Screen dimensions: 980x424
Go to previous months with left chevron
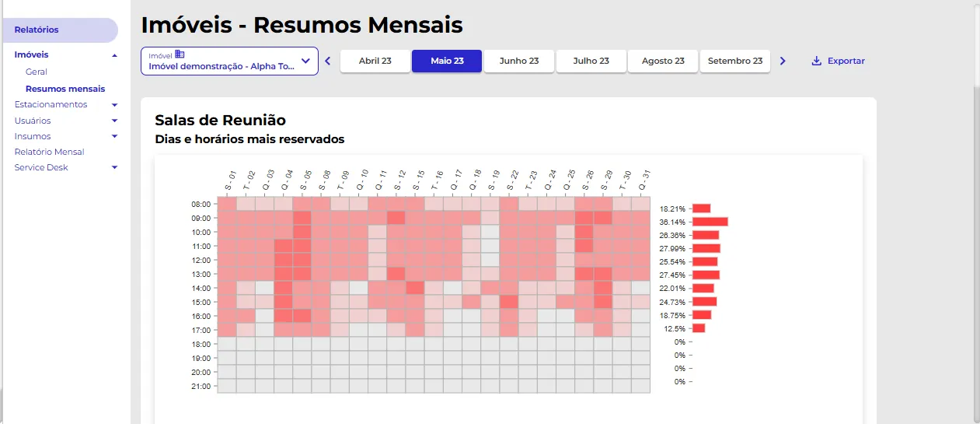point(327,61)
